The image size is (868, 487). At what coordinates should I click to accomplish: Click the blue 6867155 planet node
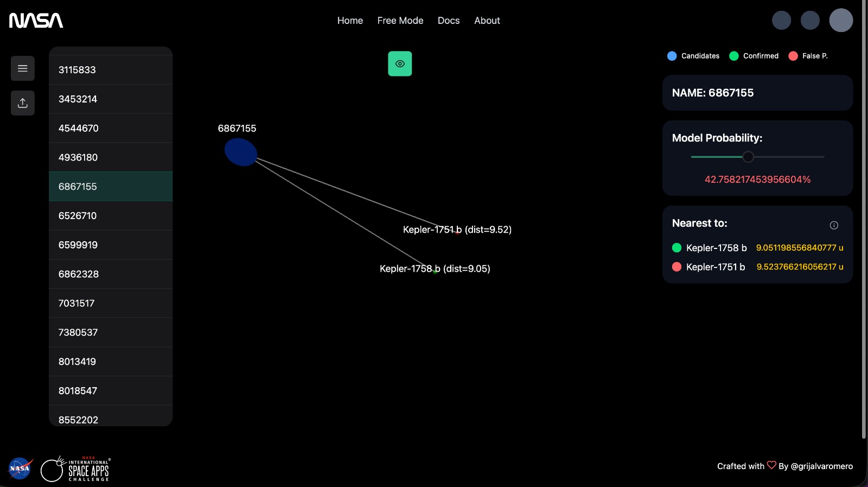coord(241,152)
